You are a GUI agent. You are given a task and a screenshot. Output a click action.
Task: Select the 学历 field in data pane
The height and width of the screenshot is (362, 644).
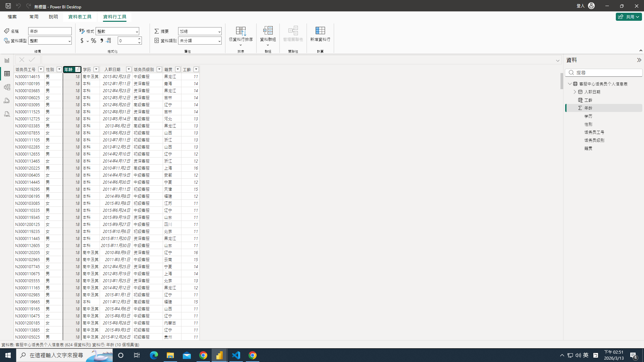(588, 116)
